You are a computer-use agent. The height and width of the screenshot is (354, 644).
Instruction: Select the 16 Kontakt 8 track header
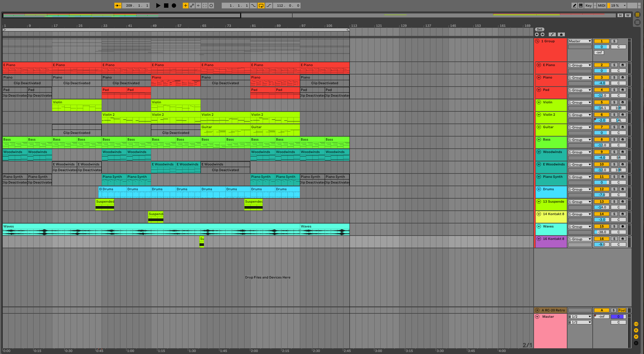tap(551, 242)
